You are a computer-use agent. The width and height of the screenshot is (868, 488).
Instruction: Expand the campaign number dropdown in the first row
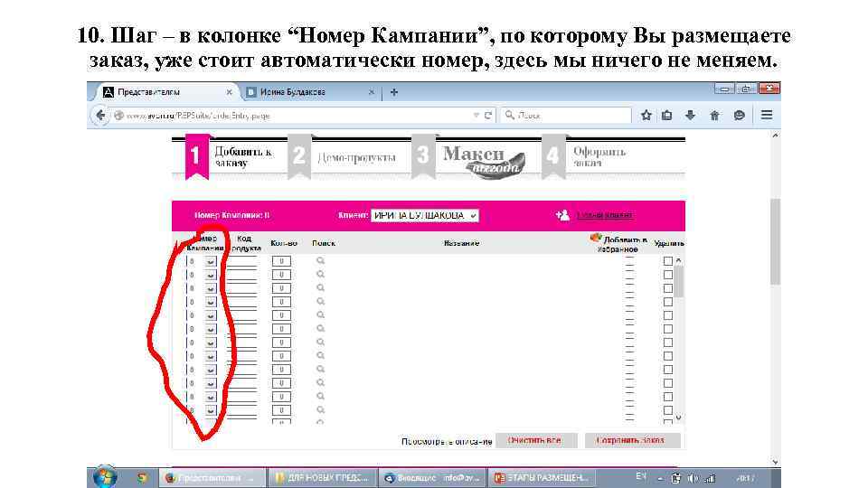pyautogui.click(x=211, y=261)
